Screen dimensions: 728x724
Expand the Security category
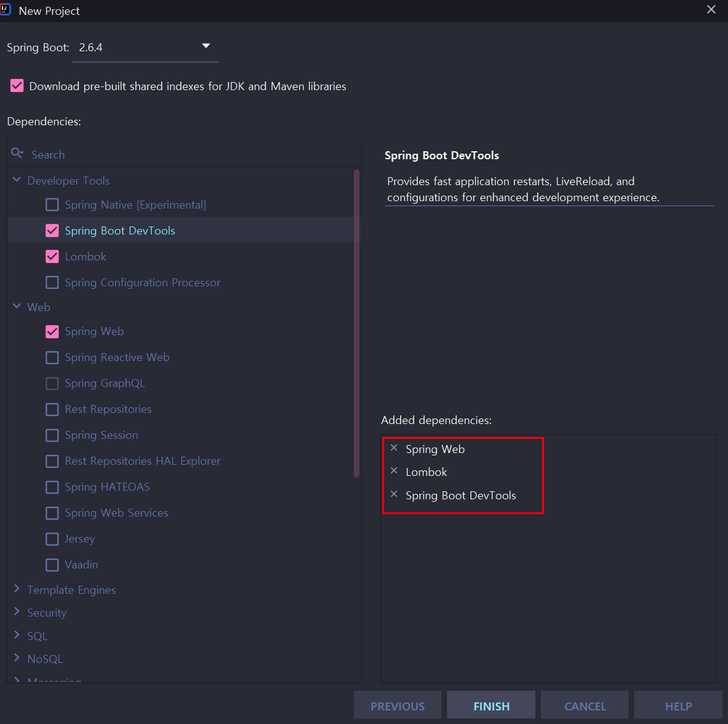click(x=17, y=611)
